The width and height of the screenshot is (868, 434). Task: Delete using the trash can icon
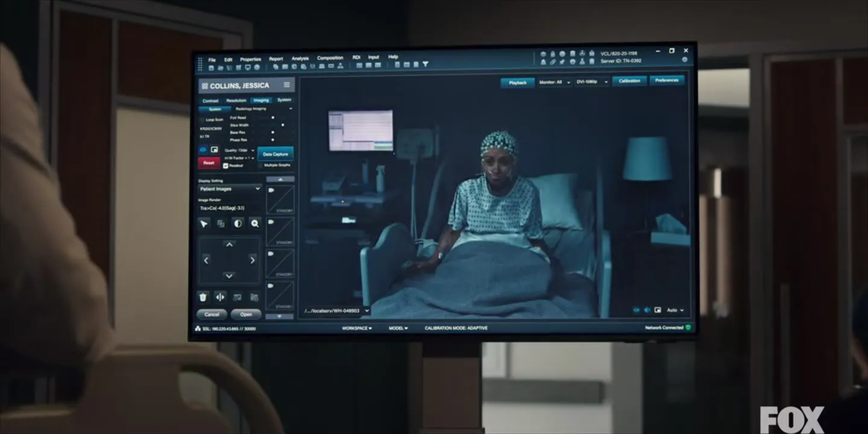[x=204, y=297]
